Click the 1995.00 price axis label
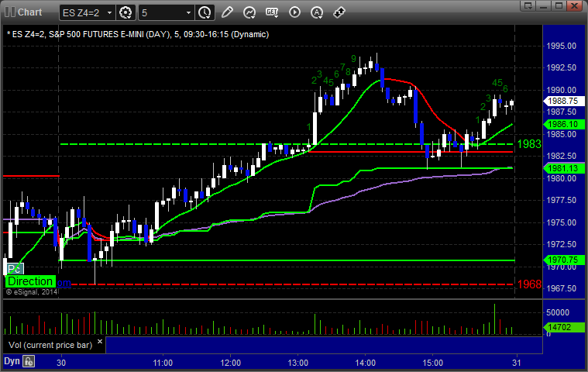Screen dimensions: 588x372 pos(562,46)
